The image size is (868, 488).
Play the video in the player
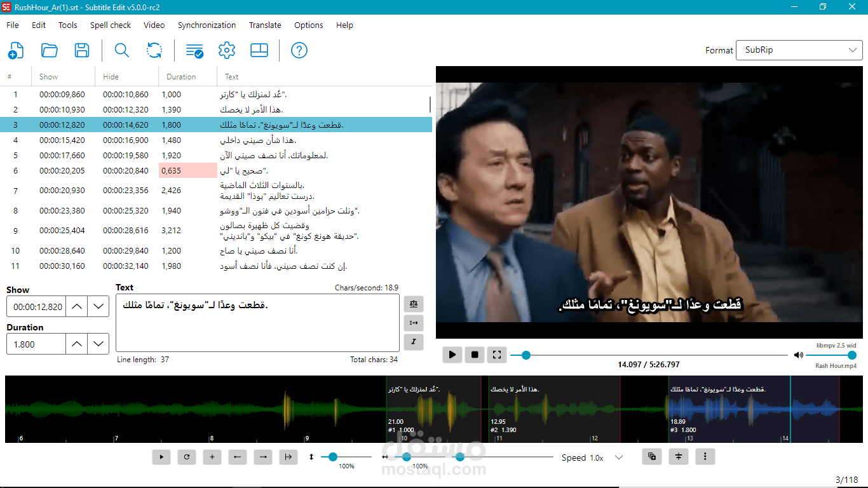tap(452, 355)
